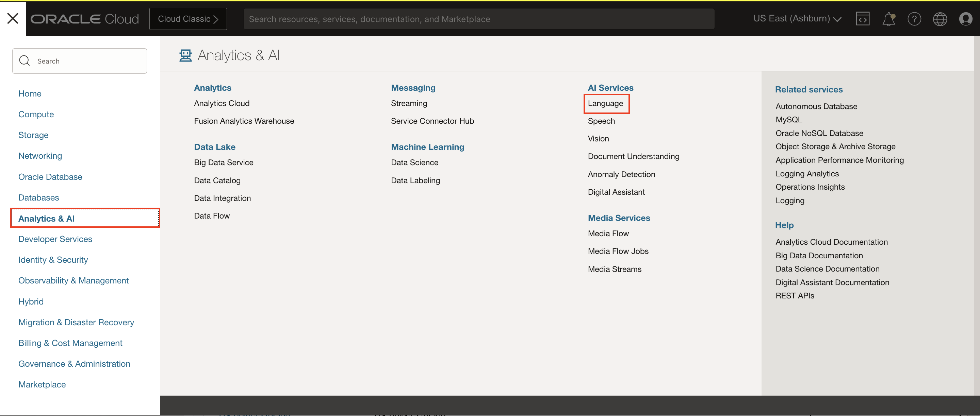980x416 pixels.
Task: Open the help question mark icon
Action: 914,19
